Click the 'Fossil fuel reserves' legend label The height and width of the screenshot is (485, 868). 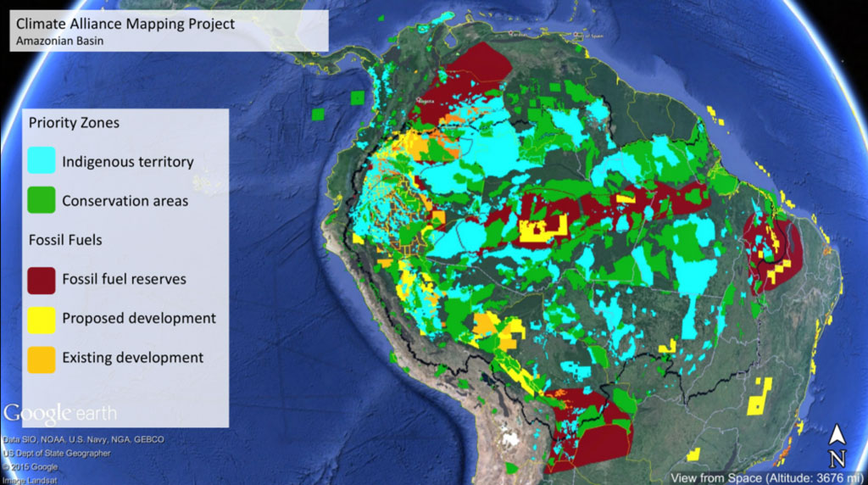pyautogui.click(x=124, y=279)
